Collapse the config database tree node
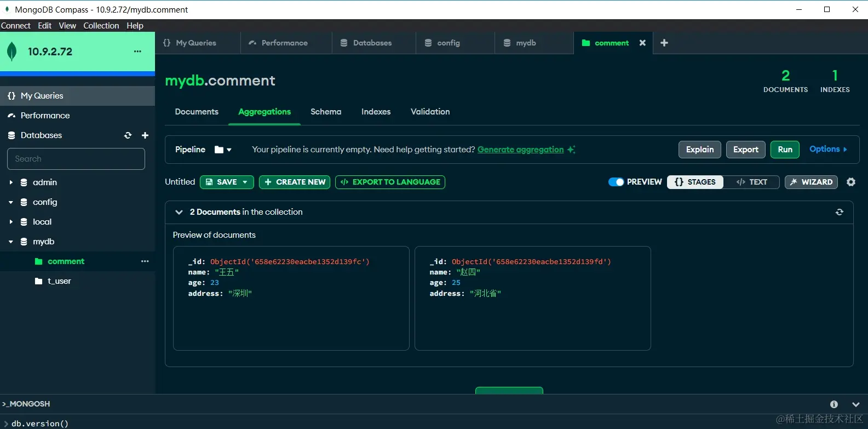The height and width of the screenshot is (429, 868). 10,202
